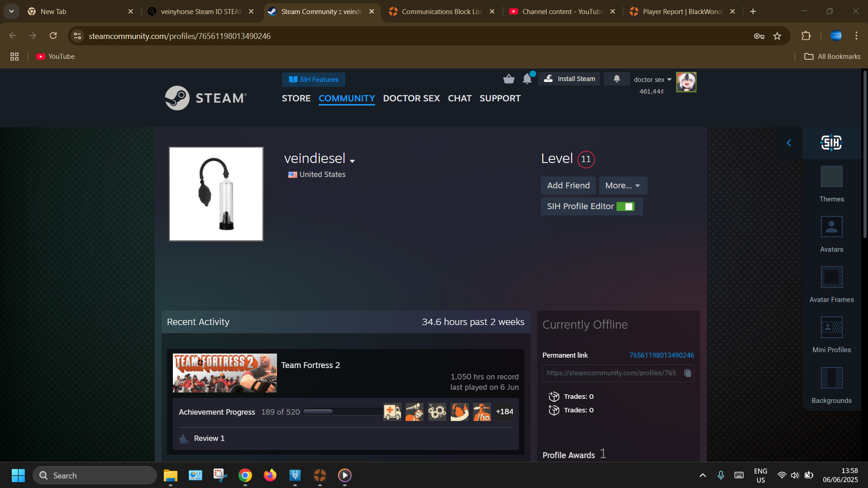The image size is (868, 488).
Task: Reload the page
Action: (53, 36)
